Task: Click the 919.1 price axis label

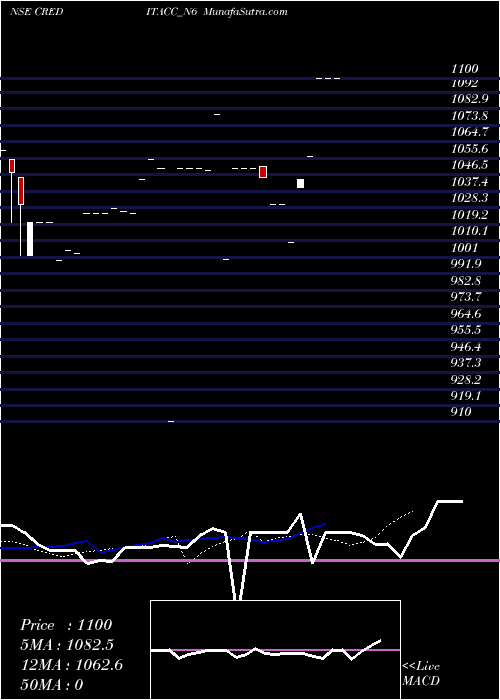Action: (466, 396)
